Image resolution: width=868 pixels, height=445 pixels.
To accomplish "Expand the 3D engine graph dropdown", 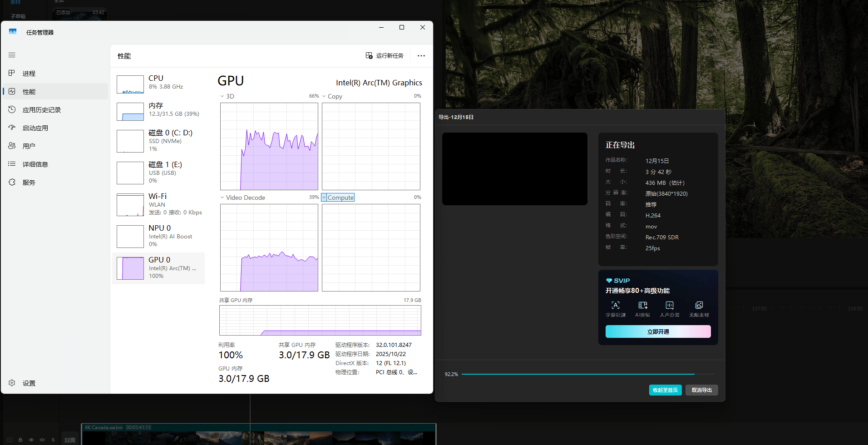I will pos(222,96).
